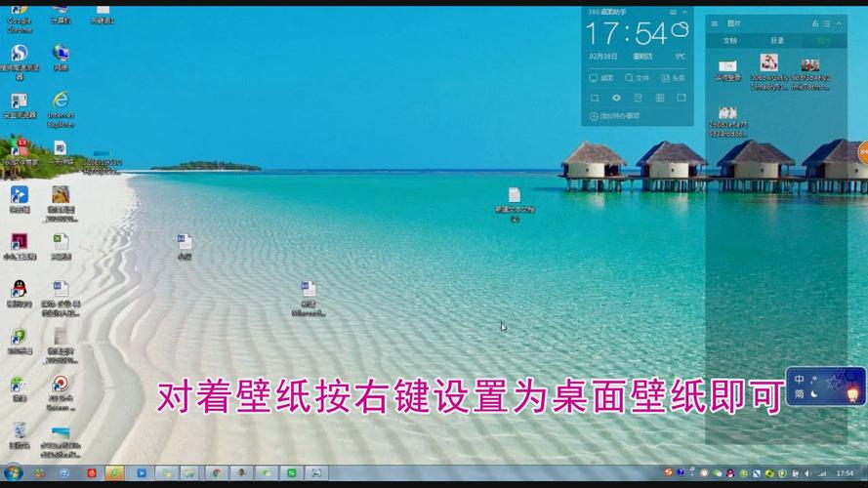Open the Google Chrome desktop shortcut
Screen dimensions: 868x488
20,19
